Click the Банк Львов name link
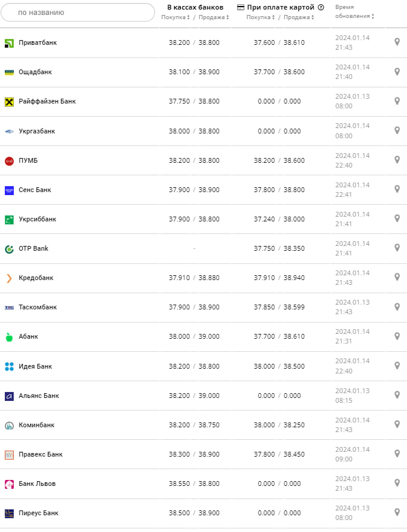Image resolution: width=407 pixels, height=532 pixels. 37,484
